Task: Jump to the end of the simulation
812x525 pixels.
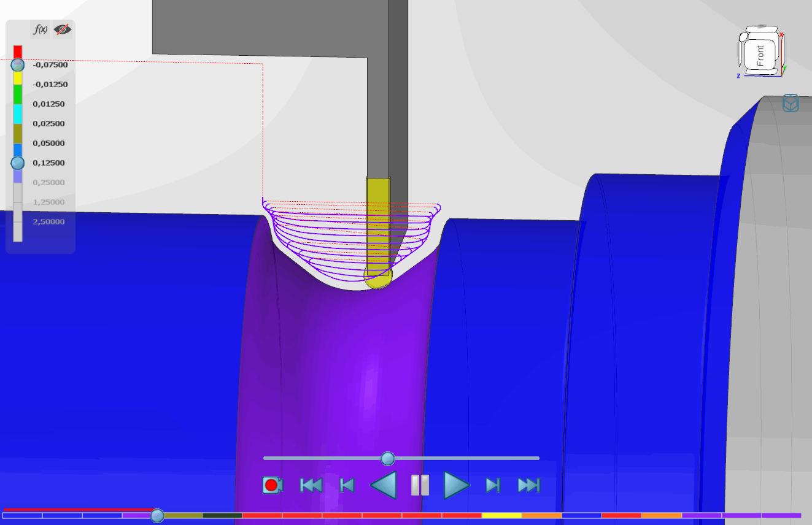Action: (528, 485)
